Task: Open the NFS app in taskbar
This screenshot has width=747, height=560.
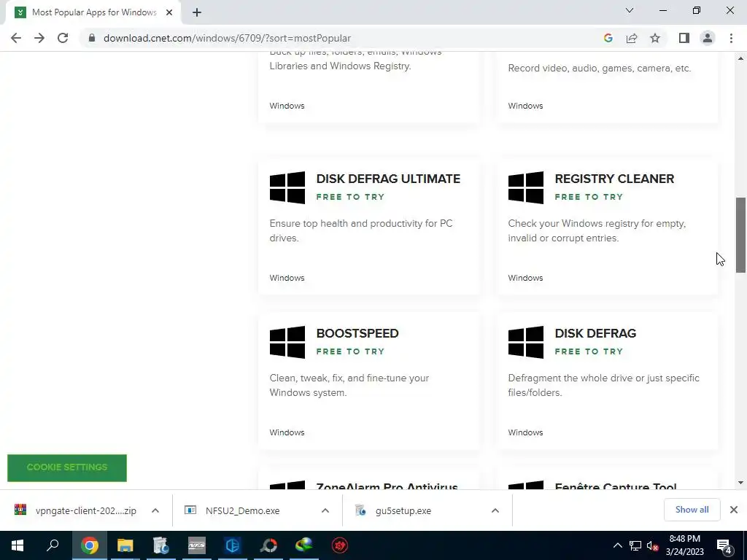Action: coord(197,545)
